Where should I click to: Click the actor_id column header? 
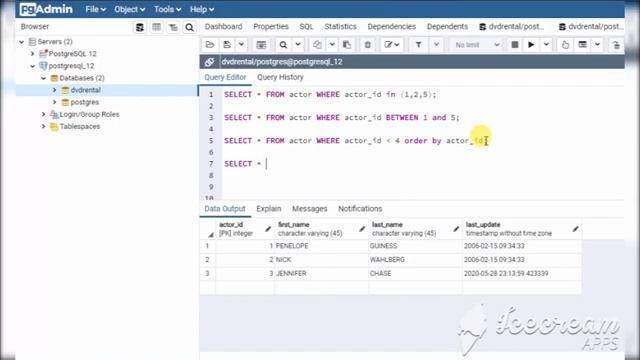click(x=244, y=229)
